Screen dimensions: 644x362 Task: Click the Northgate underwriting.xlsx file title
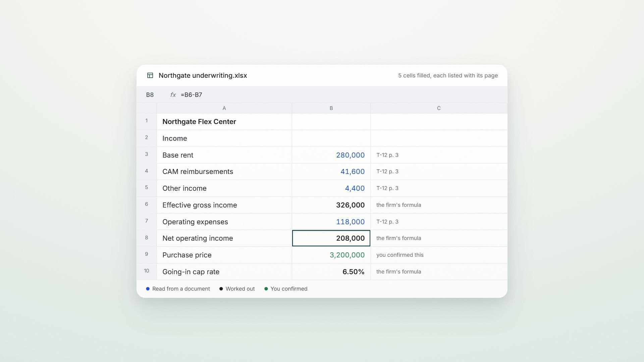(x=203, y=75)
